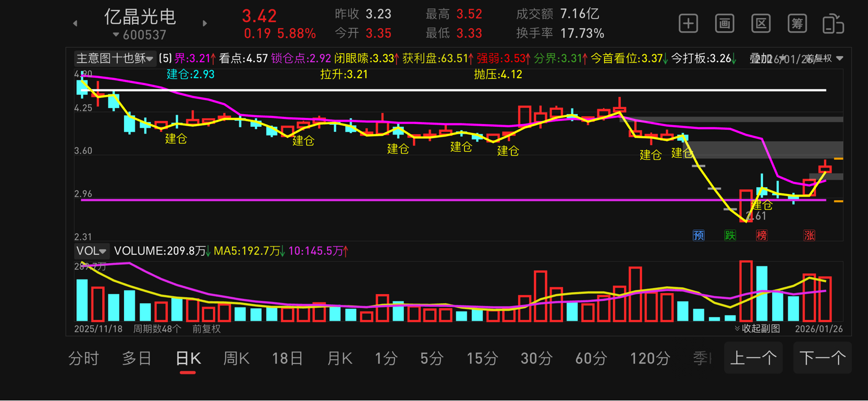Tap the start date 2025/11/18
The height and width of the screenshot is (401, 868).
pos(98,329)
